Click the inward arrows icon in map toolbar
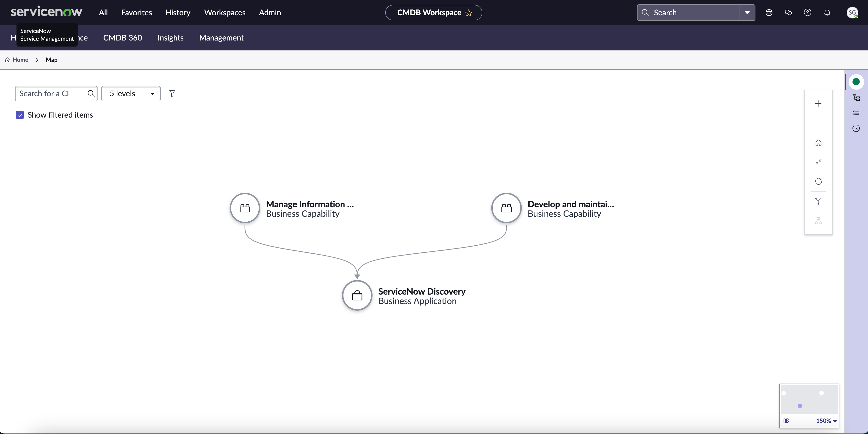This screenshot has width=868, height=434. pos(818,162)
